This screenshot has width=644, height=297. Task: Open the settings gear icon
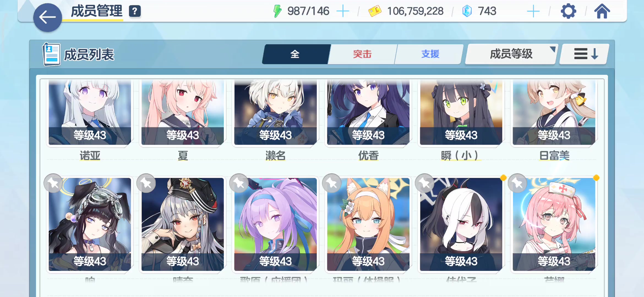[x=568, y=11]
